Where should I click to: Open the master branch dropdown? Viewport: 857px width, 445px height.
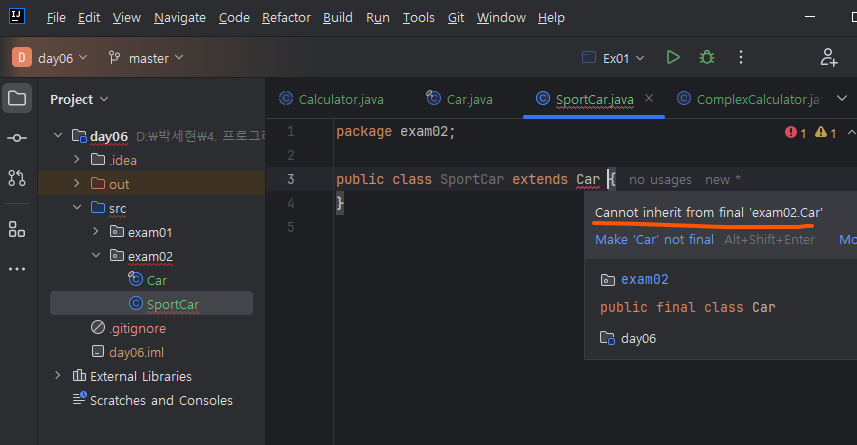point(146,58)
